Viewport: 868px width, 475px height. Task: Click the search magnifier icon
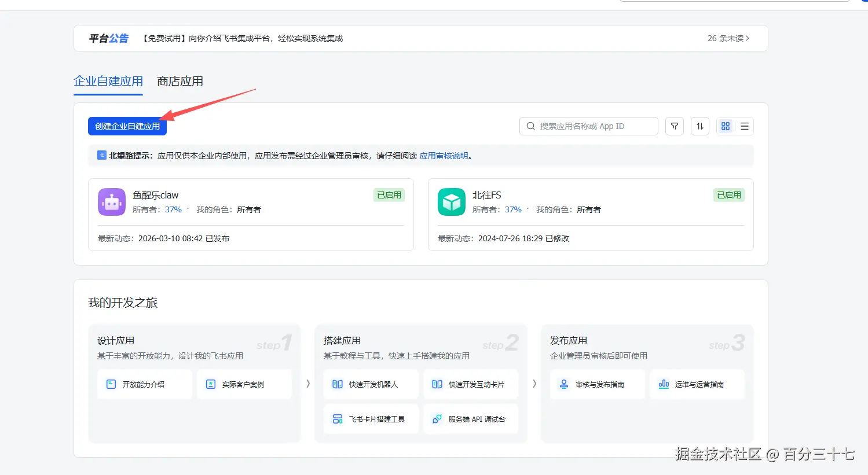click(x=530, y=126)
